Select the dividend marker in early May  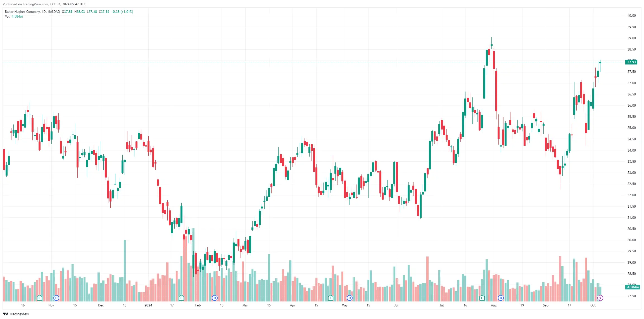[x=350, y=298]
